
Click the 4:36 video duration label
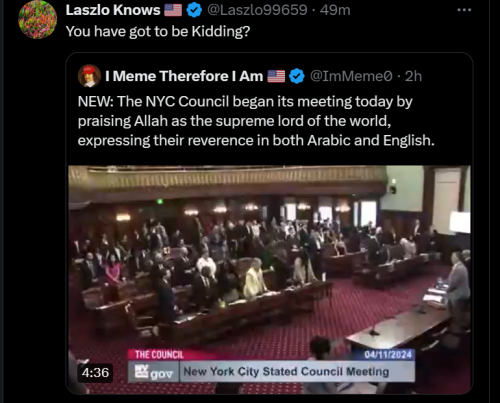click(95, 373)
